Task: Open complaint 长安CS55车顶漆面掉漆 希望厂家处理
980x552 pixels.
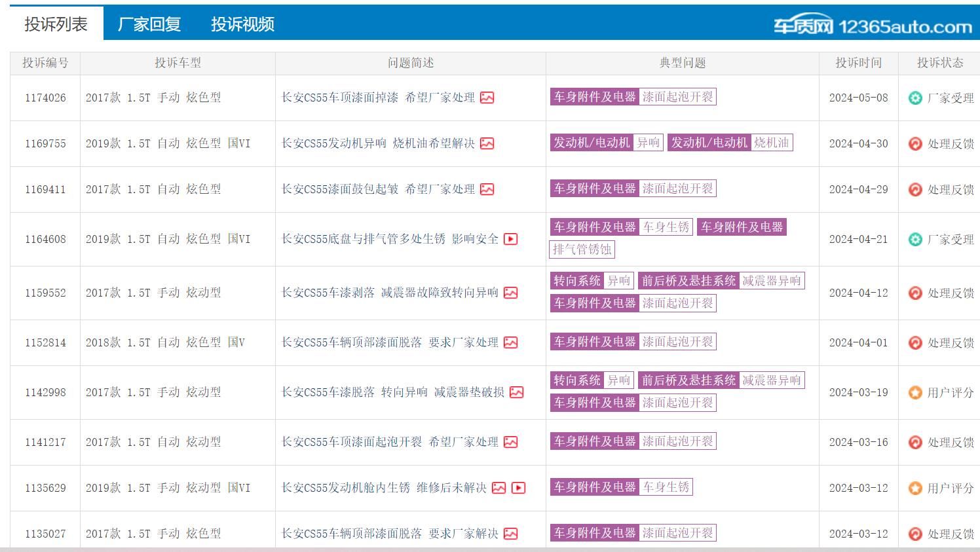Action: [378, 98]
